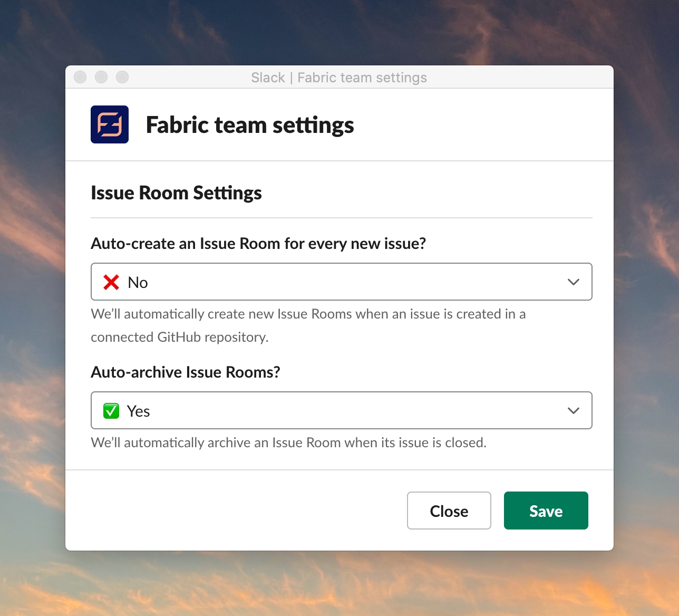The width and height of the screenshot is (679, 616).
Task: Click the 'No' value text in the first dropdown
Action: click(x=138, y=283)
